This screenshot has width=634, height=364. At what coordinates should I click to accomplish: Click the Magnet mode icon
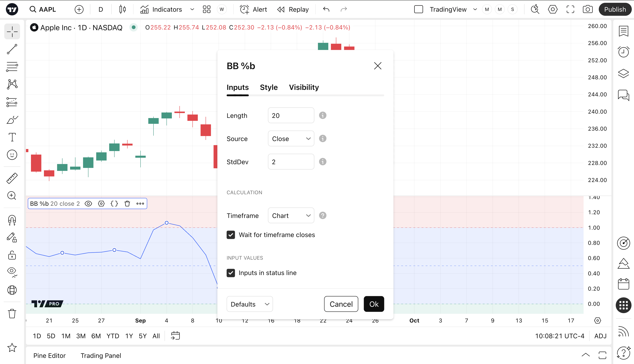(x=12, y=220)
